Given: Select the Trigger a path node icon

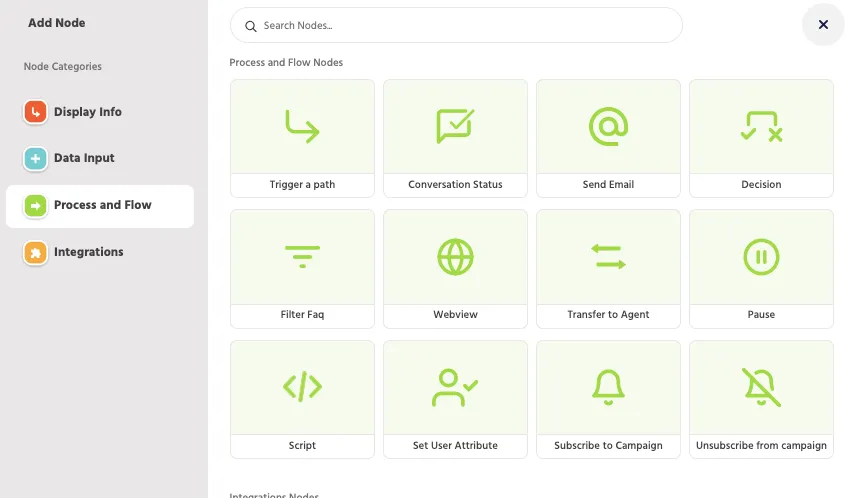Looking at the screenshot, I should coord(302,126).
